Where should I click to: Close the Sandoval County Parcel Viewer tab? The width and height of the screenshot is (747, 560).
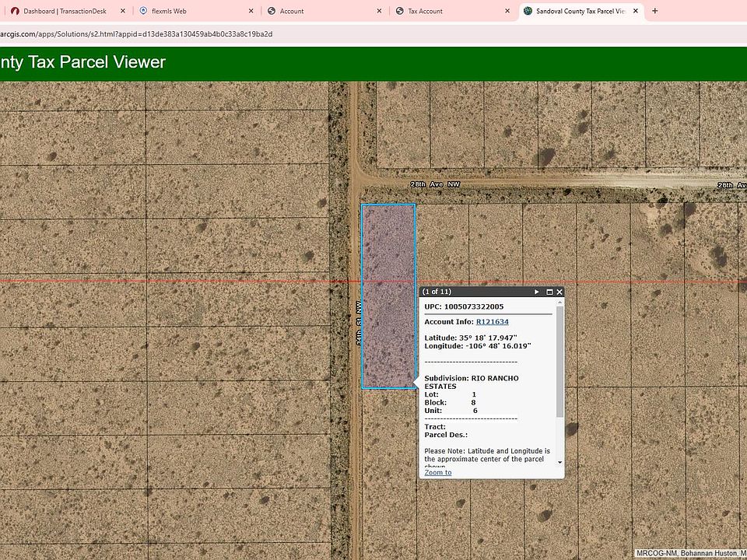[636, 11]
